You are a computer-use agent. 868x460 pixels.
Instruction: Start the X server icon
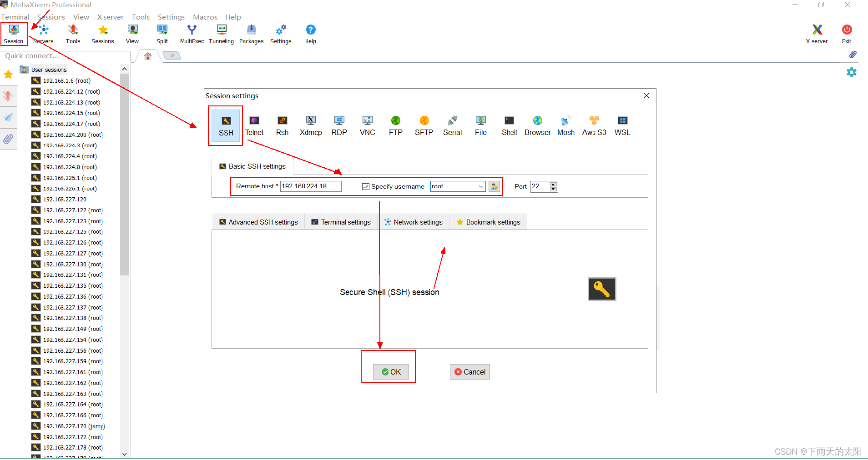coord(817,34)
